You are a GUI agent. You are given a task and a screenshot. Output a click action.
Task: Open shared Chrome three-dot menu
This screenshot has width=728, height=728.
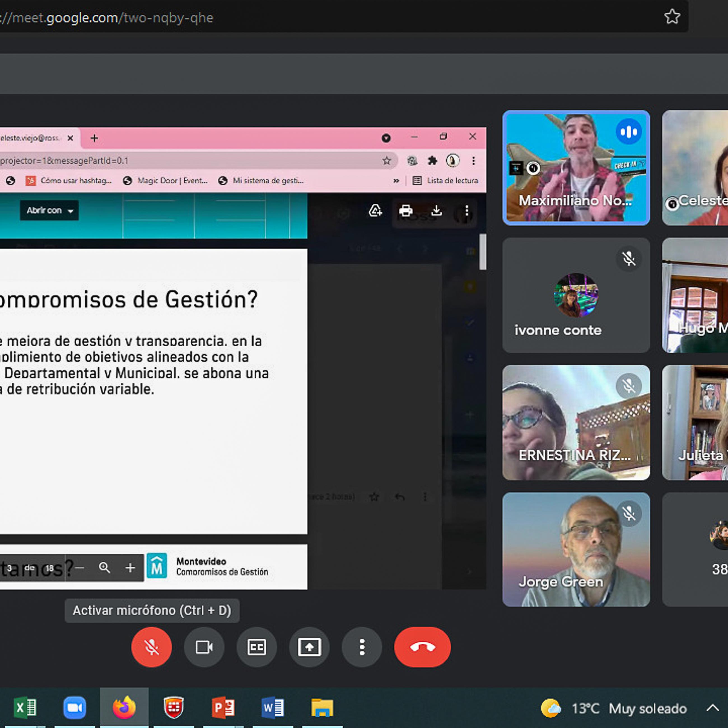474,161
